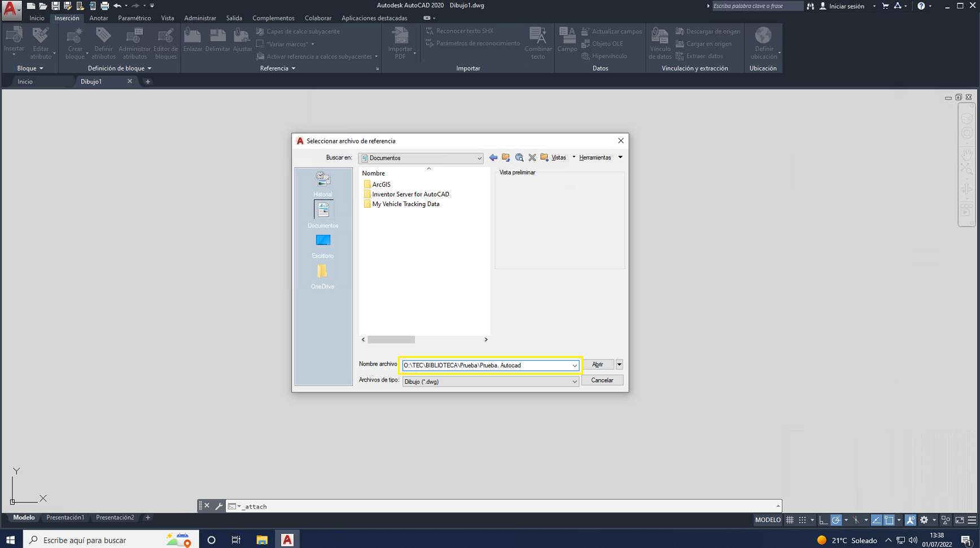
Task: Expand Definición de bloque panel
Action: coord(120,68)
